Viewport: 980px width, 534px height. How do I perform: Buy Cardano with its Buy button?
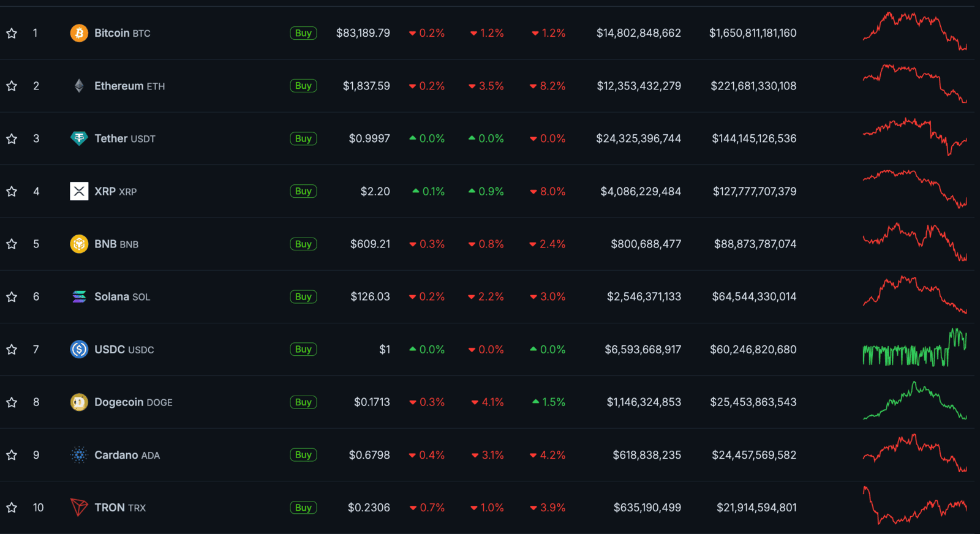[303, 454]
